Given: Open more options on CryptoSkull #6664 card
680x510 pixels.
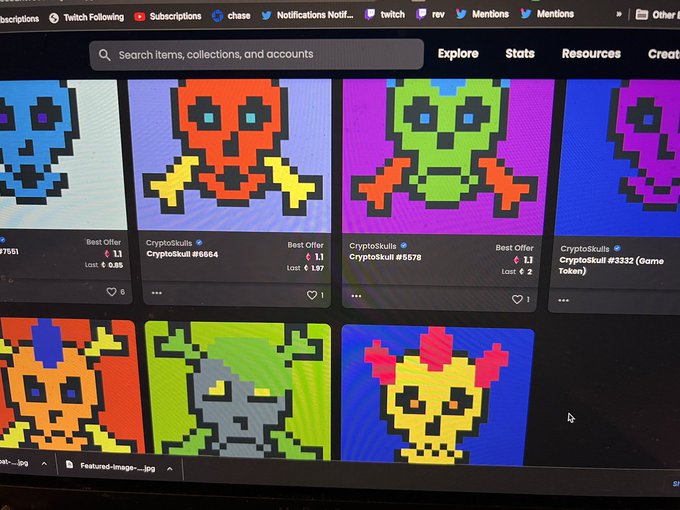Looking at the screenshot, I should coord(157,293).
